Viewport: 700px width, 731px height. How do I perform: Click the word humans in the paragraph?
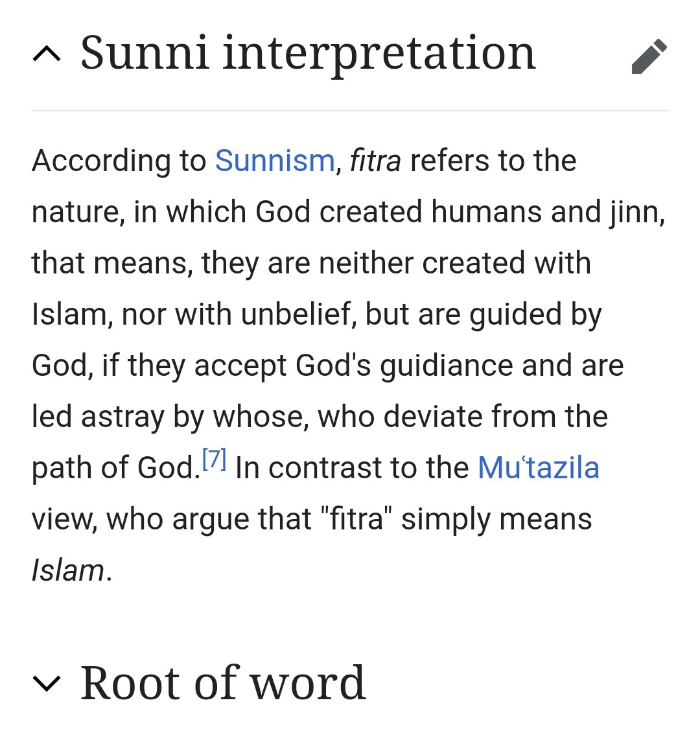coord(486,212)
